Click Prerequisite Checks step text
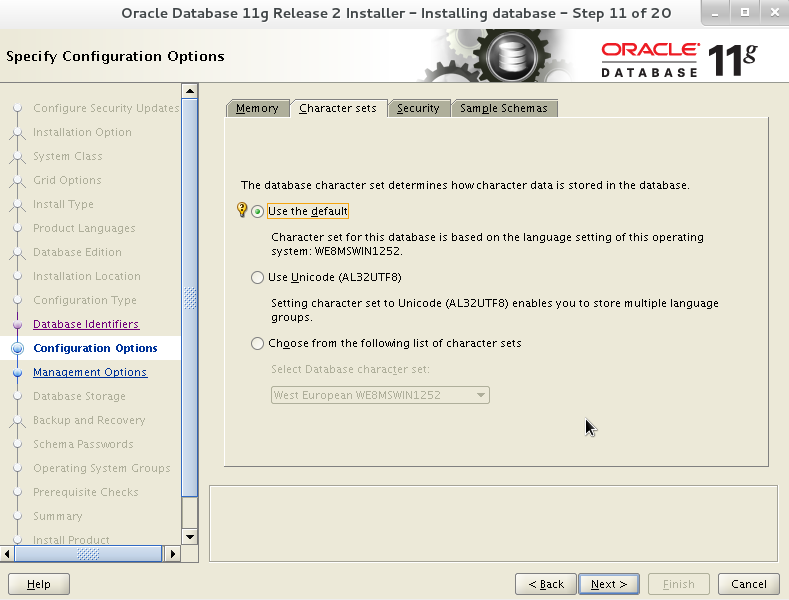The image size is (789, 600). click(x=86, y=492)
